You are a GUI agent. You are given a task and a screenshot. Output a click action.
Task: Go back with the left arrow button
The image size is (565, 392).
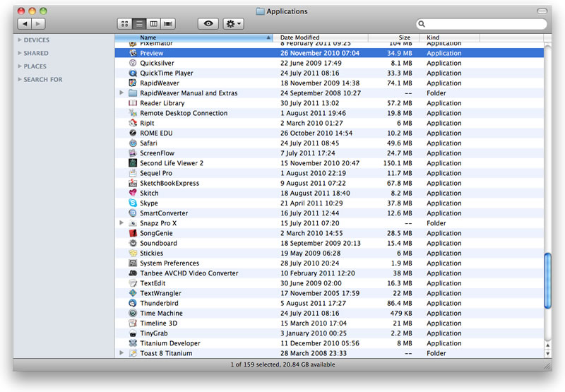coord(25,24)
